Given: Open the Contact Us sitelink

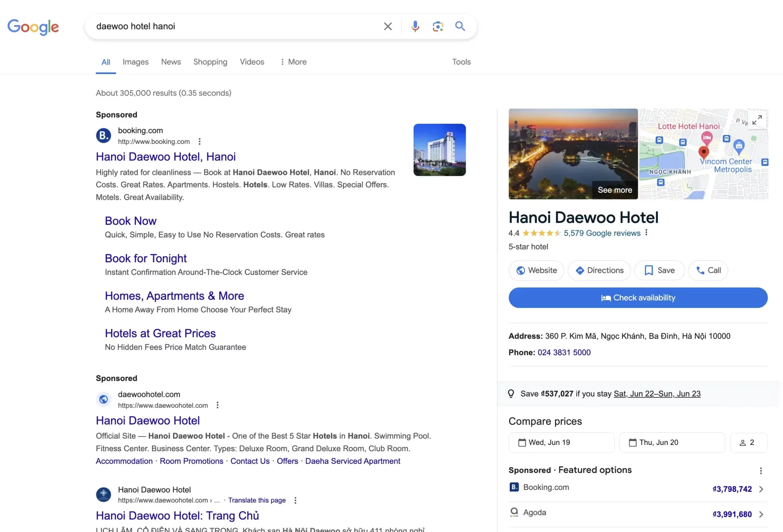Looking at the screenshot, I should (x=250, y=461).
